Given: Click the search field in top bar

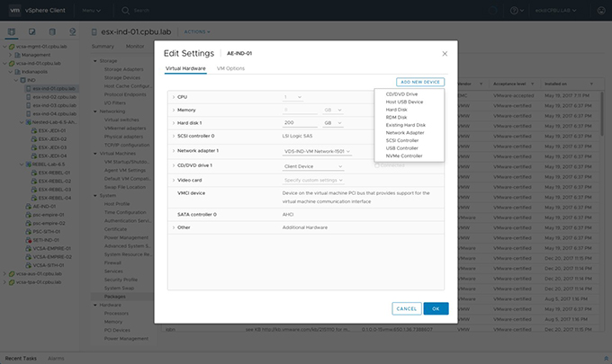Looking at the screenshot, I should 141,11.
